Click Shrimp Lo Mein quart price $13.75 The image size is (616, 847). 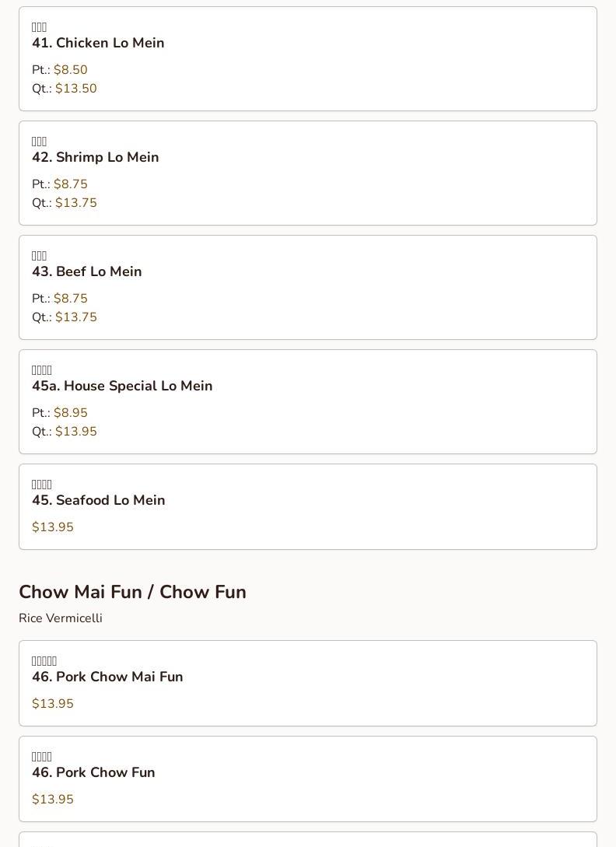pyautogui.click(x=76, y=203)
